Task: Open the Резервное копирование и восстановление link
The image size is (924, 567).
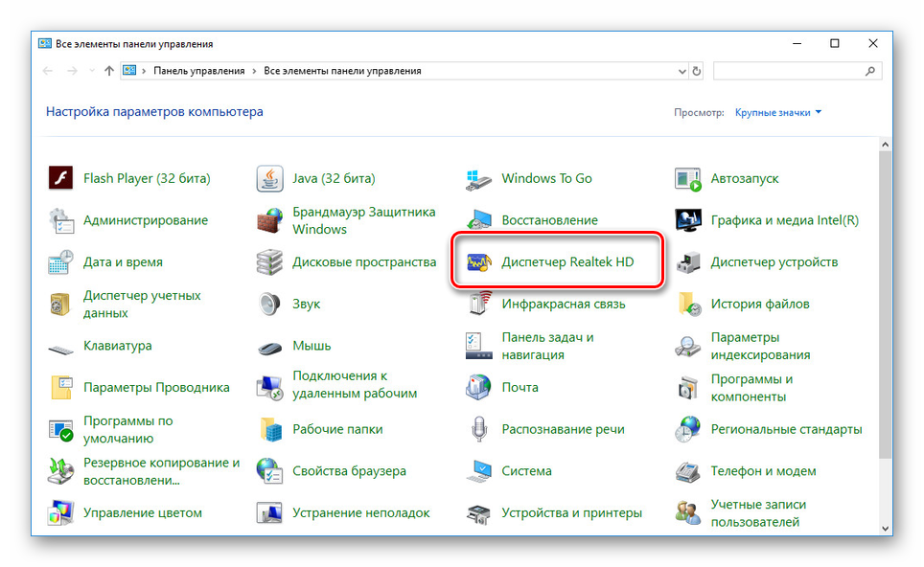Action: [161, 471]
